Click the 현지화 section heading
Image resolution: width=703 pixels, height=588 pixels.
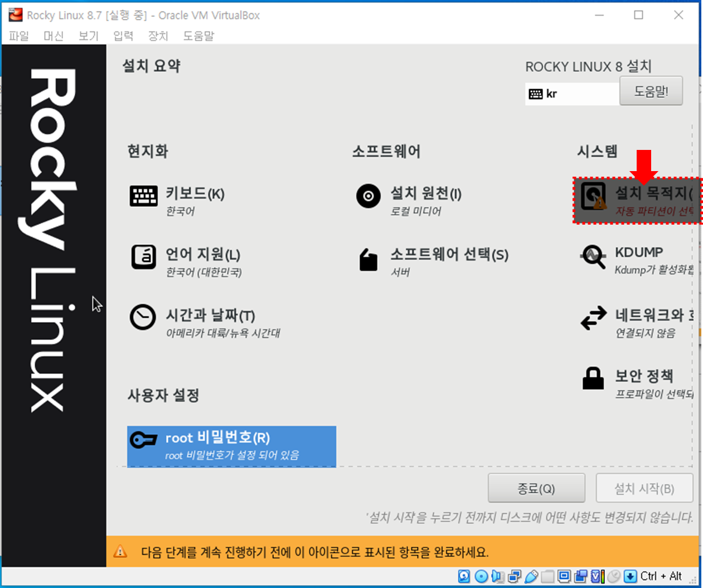point(148,151)
